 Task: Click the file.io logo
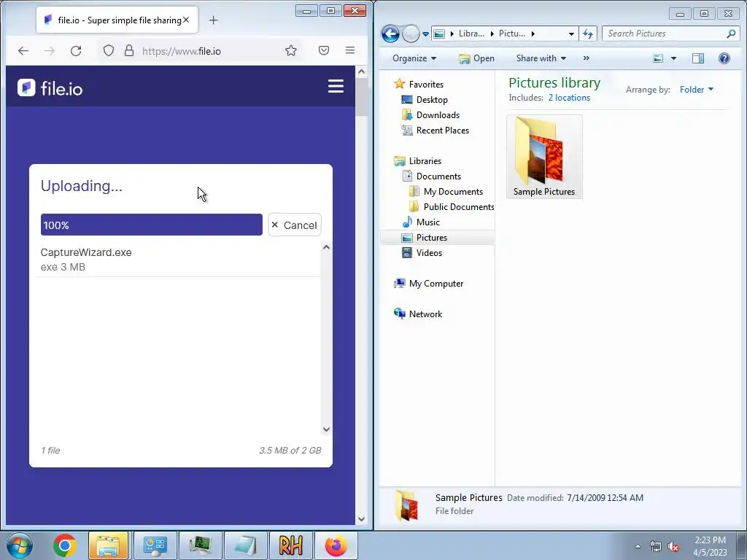(x=50, y=88)
